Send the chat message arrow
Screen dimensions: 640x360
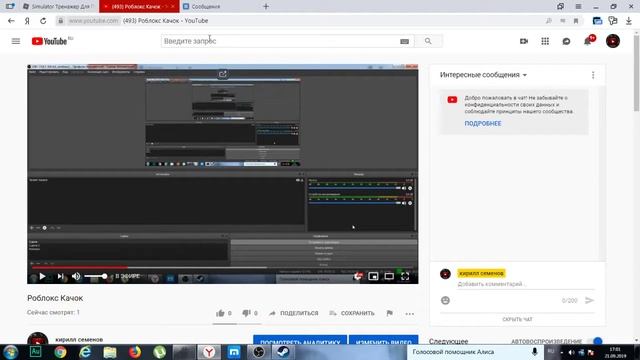point(589,300)
